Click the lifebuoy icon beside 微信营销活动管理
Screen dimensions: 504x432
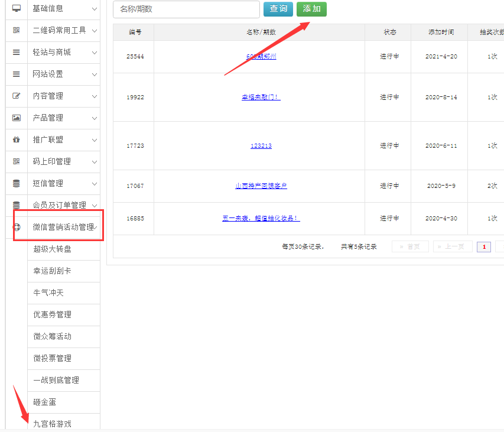pos(17,227)
